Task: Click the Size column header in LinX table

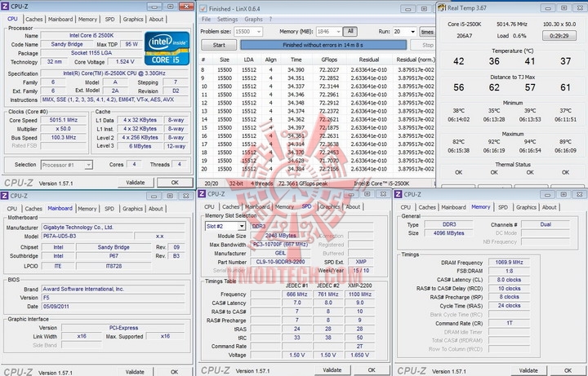Action: point(225,60)
